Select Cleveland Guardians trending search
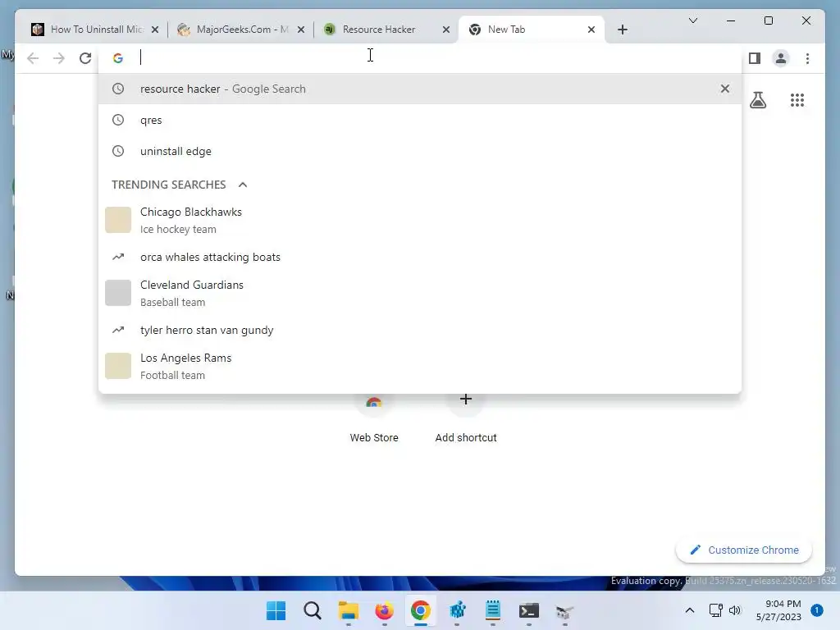The width and height of the screenshot is (840, 630). tap(420, 293)
